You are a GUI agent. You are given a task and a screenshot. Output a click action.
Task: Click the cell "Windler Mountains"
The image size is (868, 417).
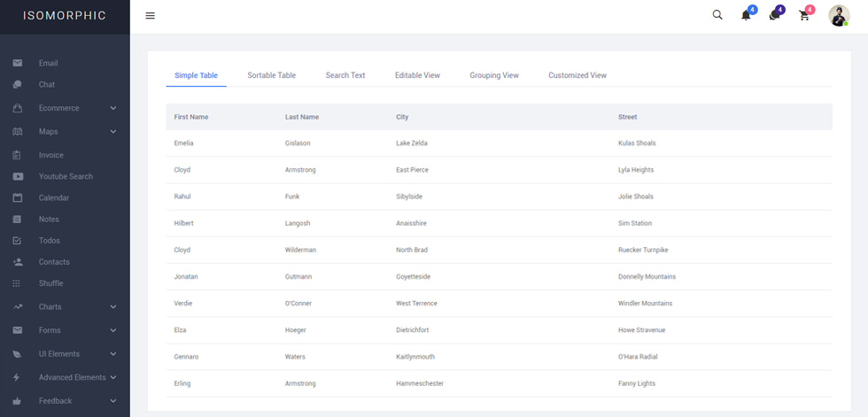[646, 304]
